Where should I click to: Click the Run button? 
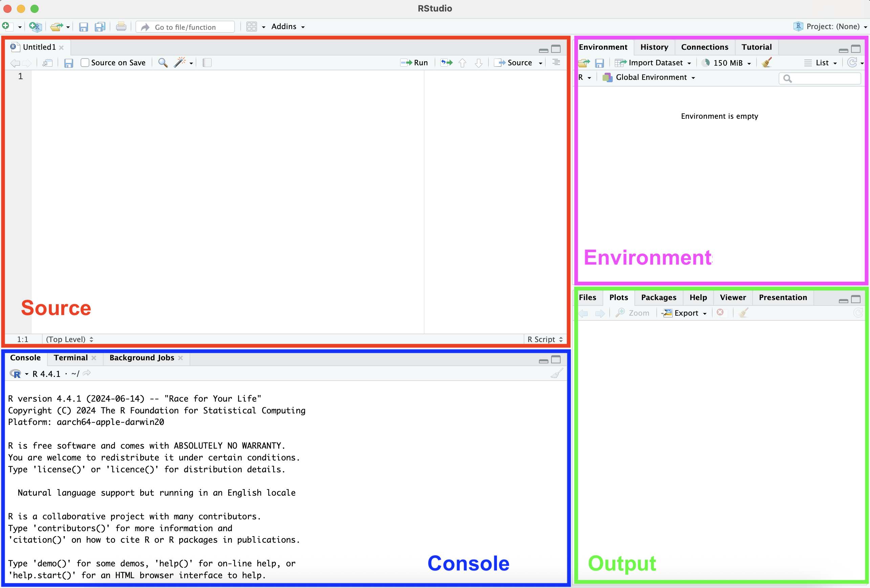(x=414, y=63)
